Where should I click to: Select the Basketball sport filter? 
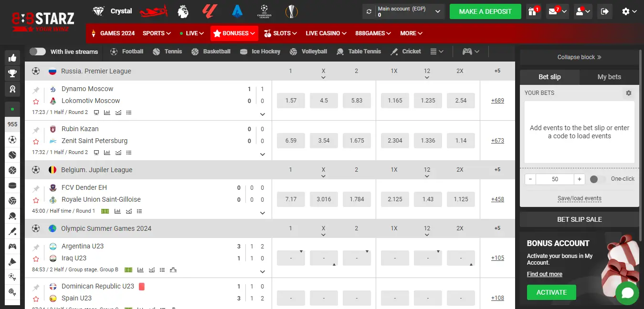[211, 51]
